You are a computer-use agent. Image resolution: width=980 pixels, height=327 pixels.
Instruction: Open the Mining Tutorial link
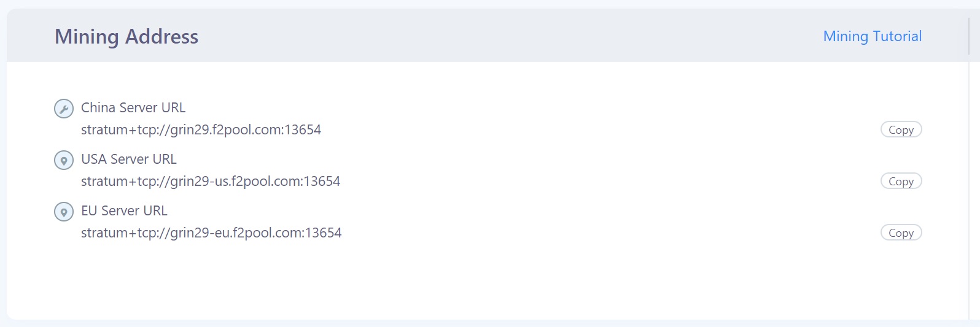pos(872,36)
